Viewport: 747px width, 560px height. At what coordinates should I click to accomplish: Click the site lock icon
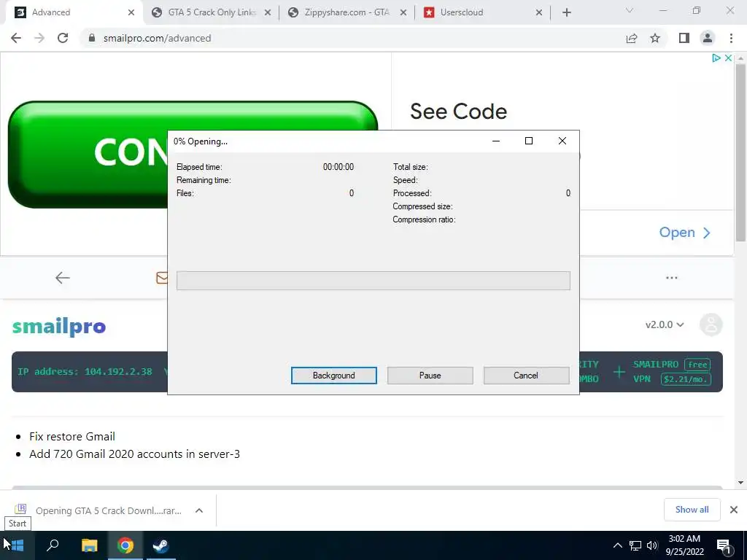tap(92, 38)
